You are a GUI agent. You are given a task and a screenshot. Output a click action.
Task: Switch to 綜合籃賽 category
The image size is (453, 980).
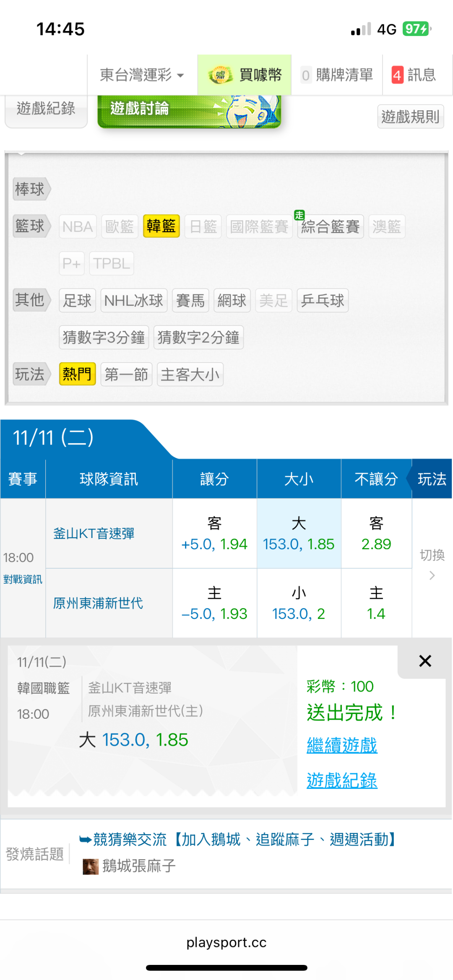pyautogui.click(x=330, y=226)
